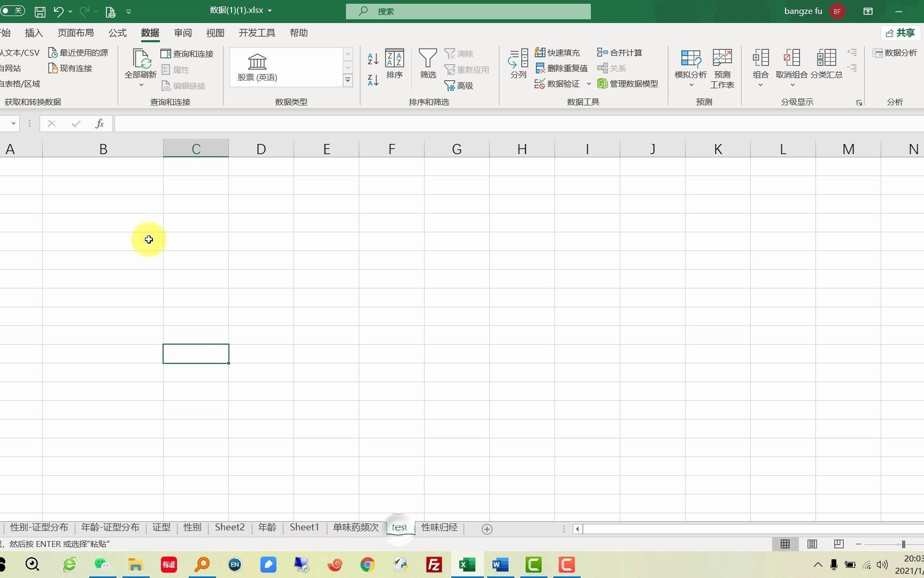
Task: Click the Undo arrow icon
Action: pyautogui.click(x=58, y=11)
